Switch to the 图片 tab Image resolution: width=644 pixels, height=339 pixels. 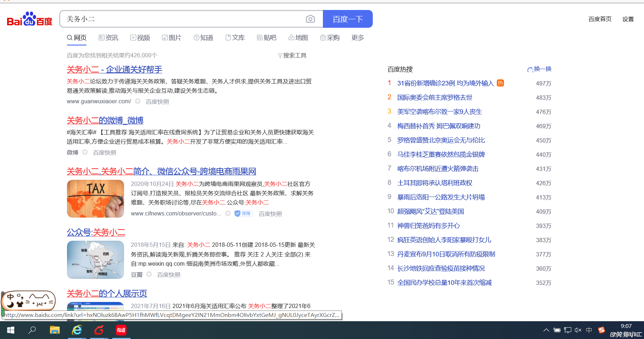[x=171, y=38]
